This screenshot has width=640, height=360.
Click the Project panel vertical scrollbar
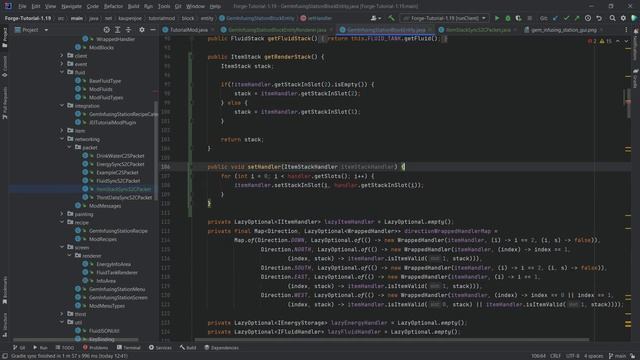pos(156,152)
